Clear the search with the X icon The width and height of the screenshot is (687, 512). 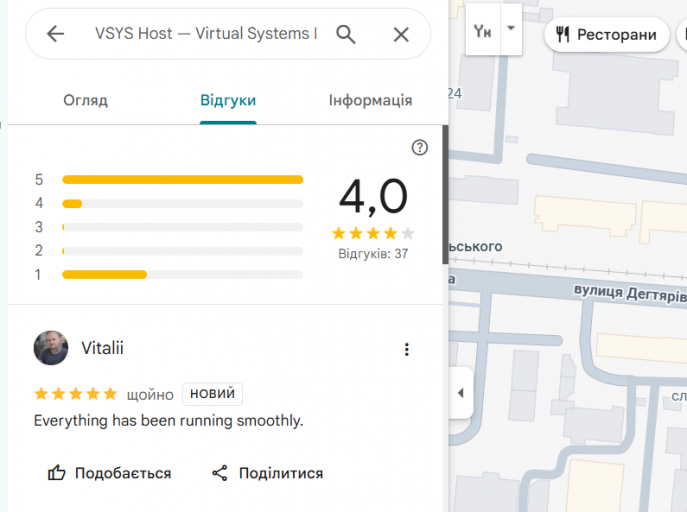(x=401, y=34)
